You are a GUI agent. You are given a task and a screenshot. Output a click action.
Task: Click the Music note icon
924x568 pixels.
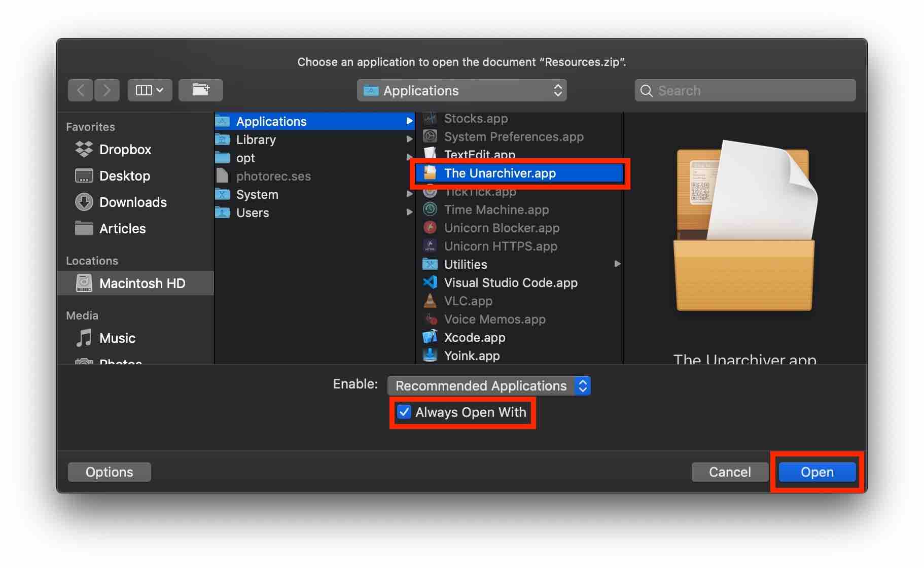coord(84,338)
